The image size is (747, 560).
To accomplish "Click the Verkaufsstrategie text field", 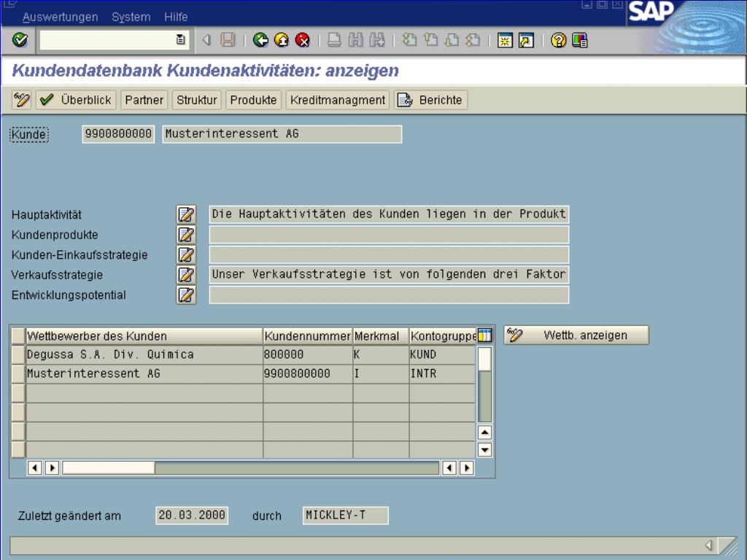I will (x=389, y=274).
